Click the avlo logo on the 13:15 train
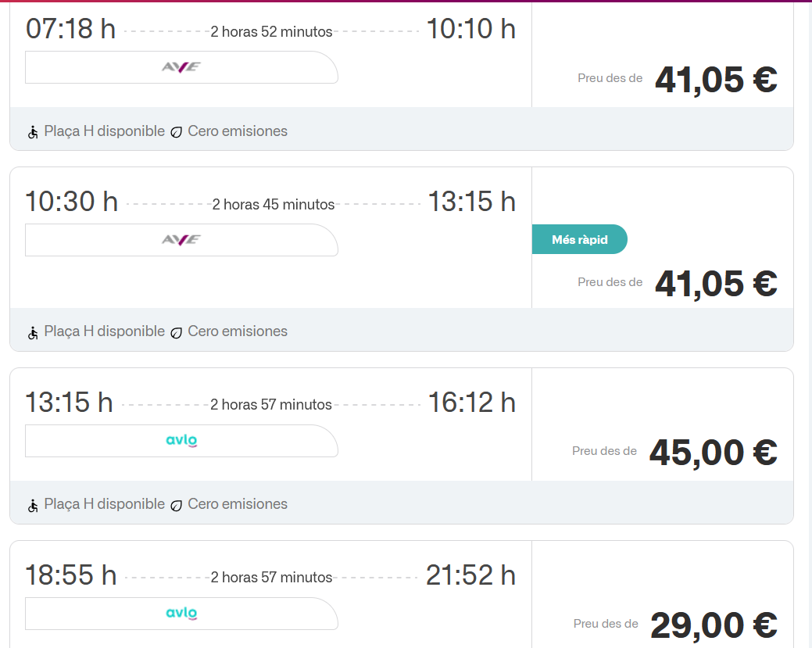The height and width of the screenshot is (648, 812). (181, 441)
